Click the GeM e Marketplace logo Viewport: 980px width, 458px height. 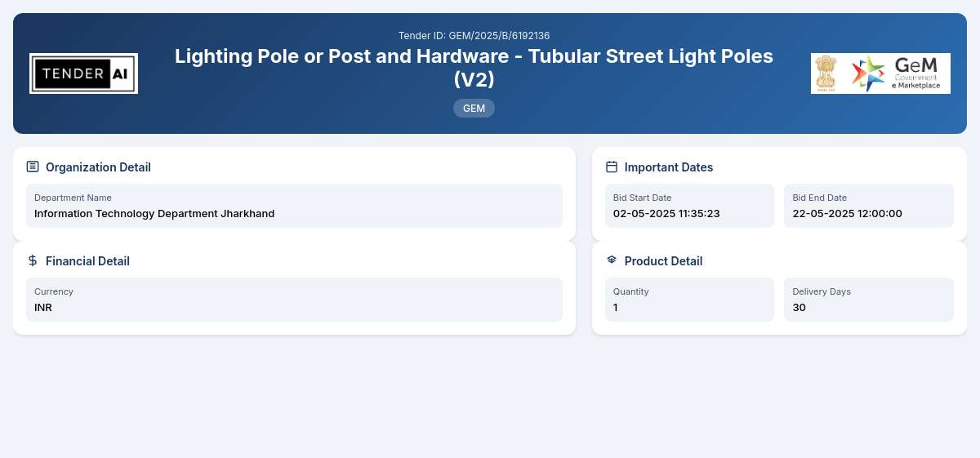coord(897,73)
